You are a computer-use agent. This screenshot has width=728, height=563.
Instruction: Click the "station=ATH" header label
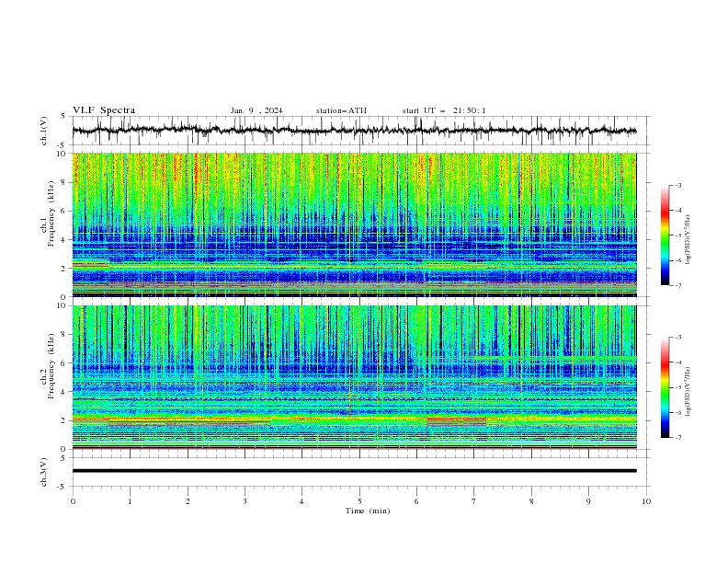[341, 110]
